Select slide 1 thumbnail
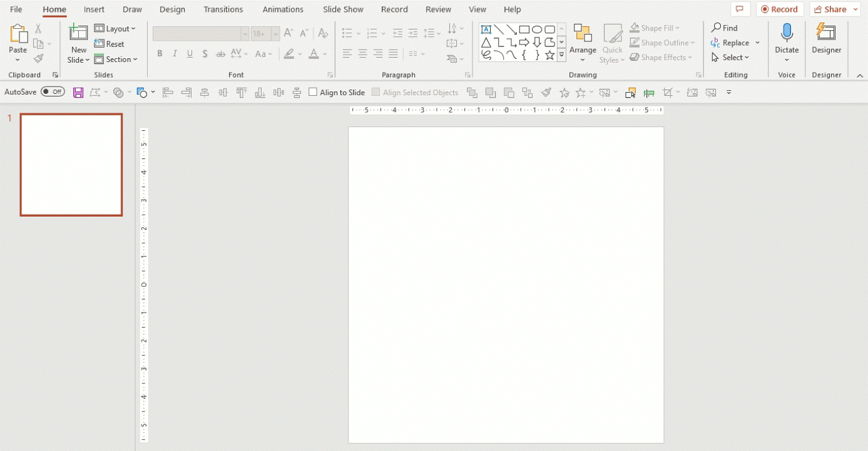 (x=71, y=165)
